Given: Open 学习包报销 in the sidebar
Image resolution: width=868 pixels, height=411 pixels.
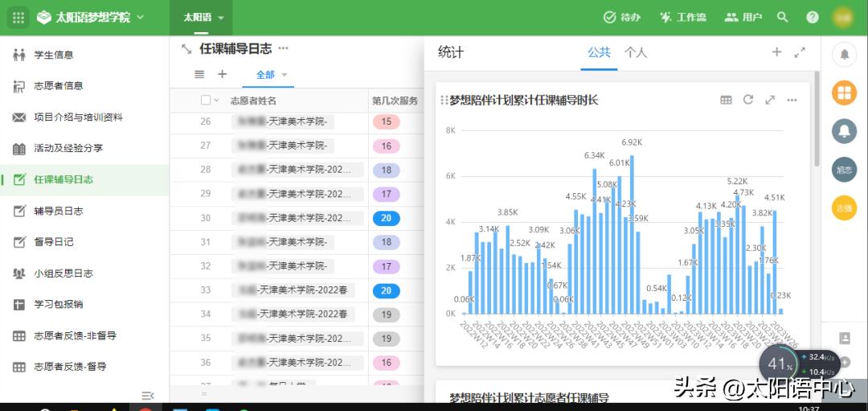Looking at the screenshot, I should pyautogui.click(x=84, y=304).
